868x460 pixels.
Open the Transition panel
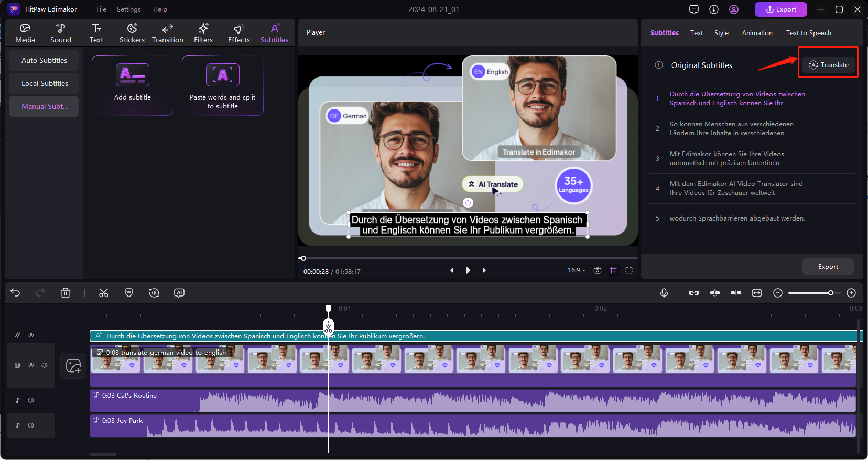[x=168, y=33]
